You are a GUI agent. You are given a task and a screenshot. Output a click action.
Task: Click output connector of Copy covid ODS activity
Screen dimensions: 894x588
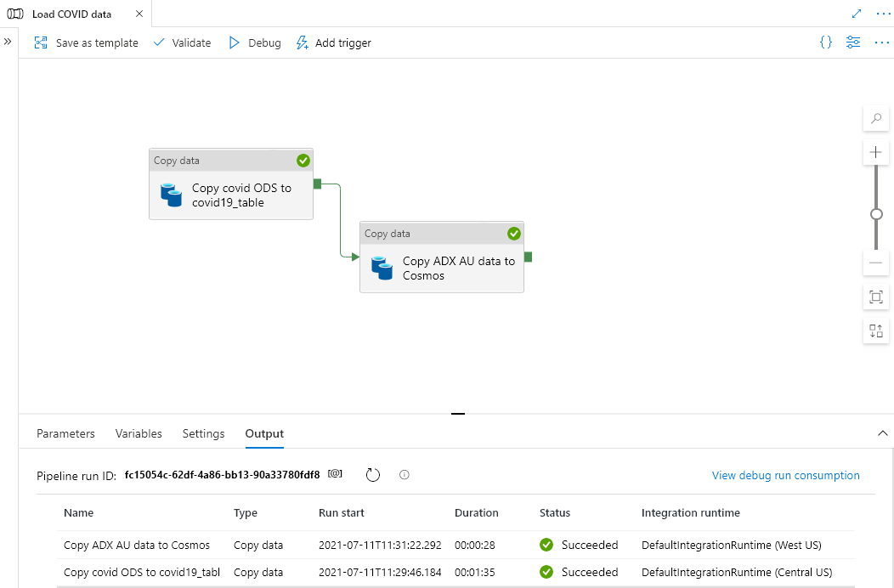[x=318, y=184]
